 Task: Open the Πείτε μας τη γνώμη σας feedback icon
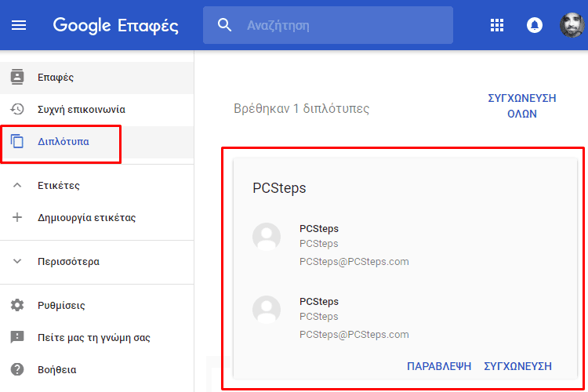17,337
